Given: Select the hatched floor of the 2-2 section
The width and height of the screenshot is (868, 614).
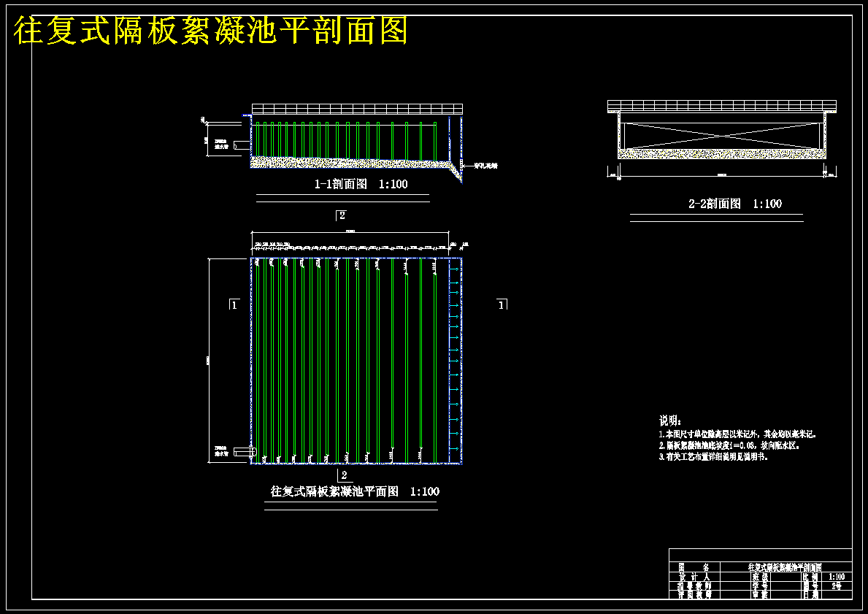Looking at the screenshot, I should (722, 153).
